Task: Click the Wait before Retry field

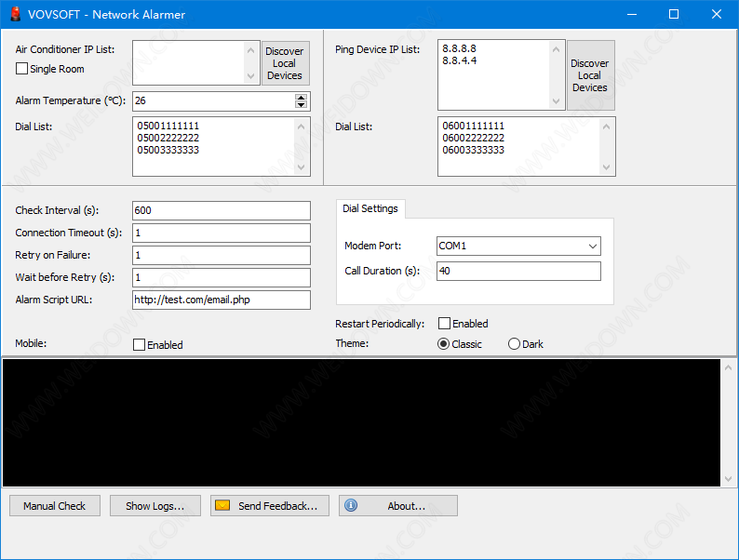Action: (221, 277)
